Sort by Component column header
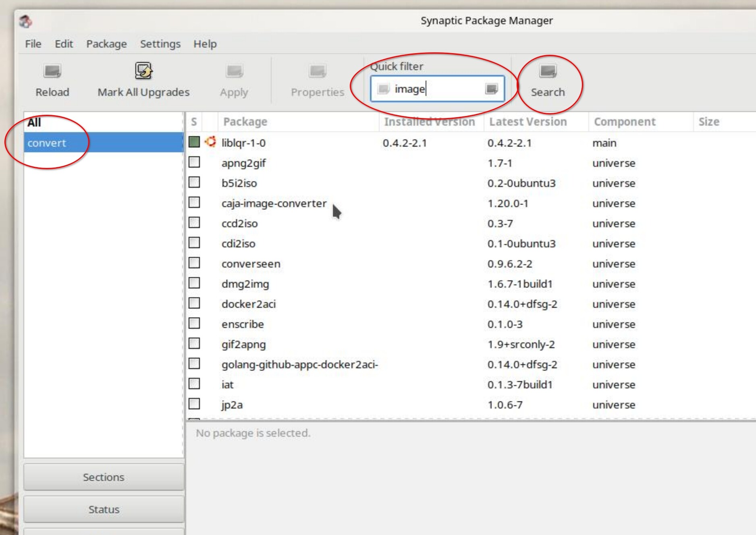 [641, 122]
